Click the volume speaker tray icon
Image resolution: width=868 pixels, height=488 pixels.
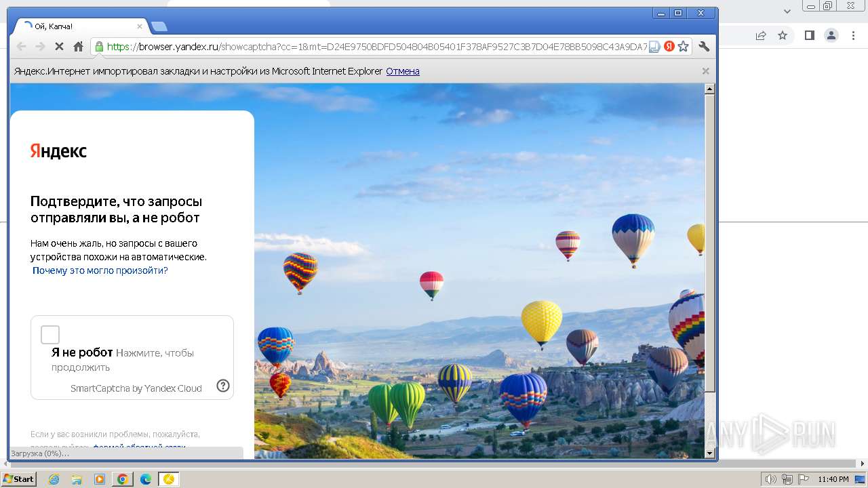coord(771,479)
